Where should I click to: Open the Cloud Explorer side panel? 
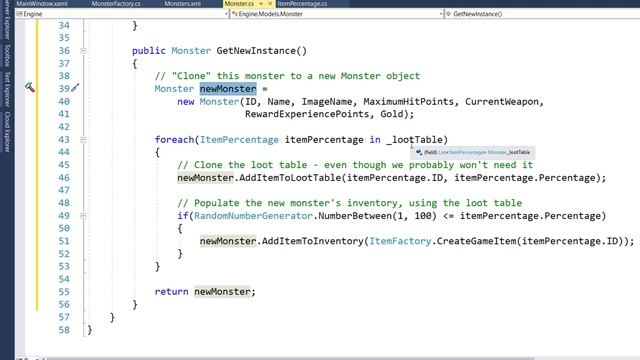(7, 132)
